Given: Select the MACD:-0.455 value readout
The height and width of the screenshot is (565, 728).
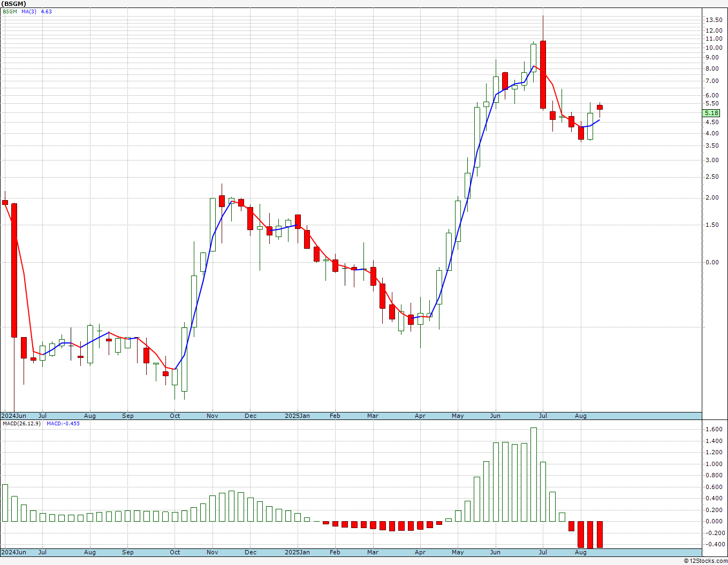Looking at the screenshot, I should tap(63, 424).
